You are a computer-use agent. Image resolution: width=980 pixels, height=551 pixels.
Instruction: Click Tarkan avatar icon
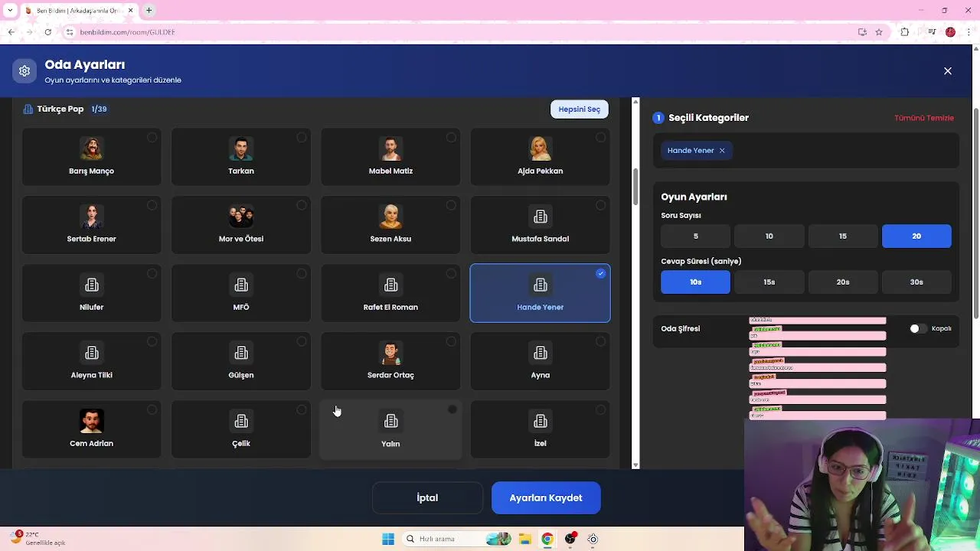(x=241, y=148)
